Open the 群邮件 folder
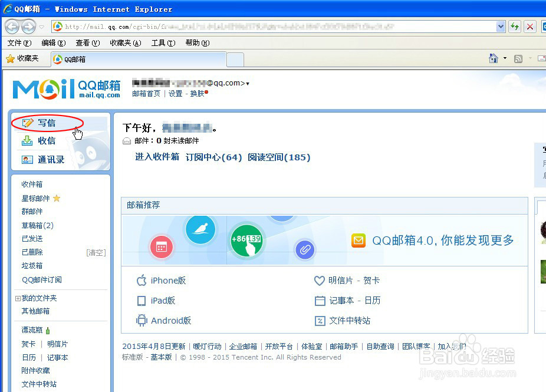Screen dimensions: 546x392 pyautogui.click(x=32, y=211)
